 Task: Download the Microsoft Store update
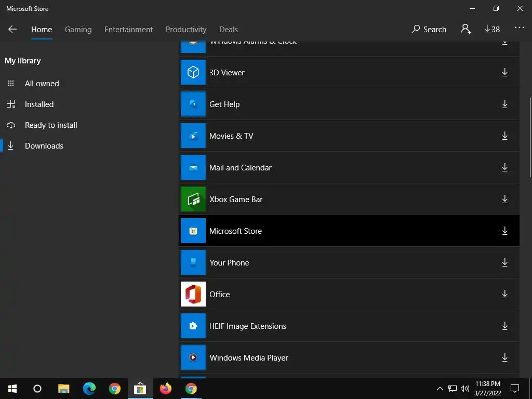click(x=504, y=231)
